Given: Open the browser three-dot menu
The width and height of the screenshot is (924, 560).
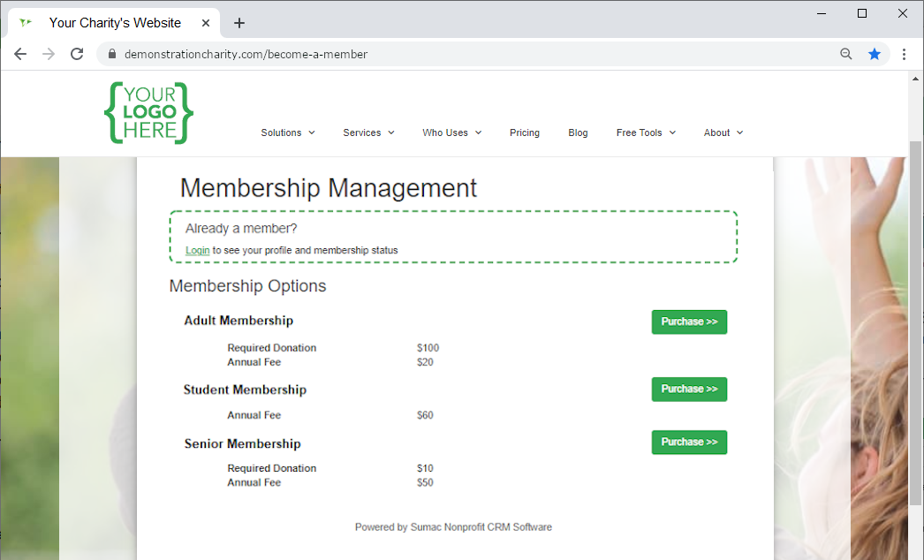Looking at the screenshot, I should [x=904, y=54].
